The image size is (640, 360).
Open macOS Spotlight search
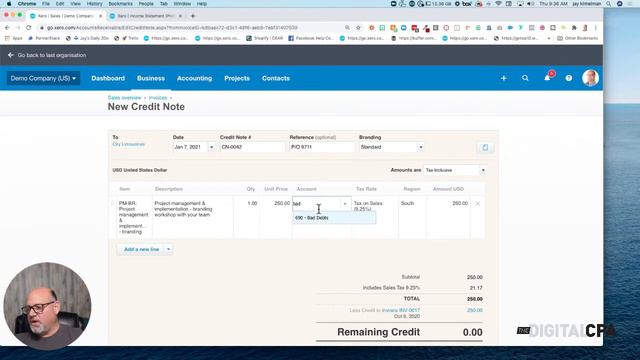tap(609, 4)
